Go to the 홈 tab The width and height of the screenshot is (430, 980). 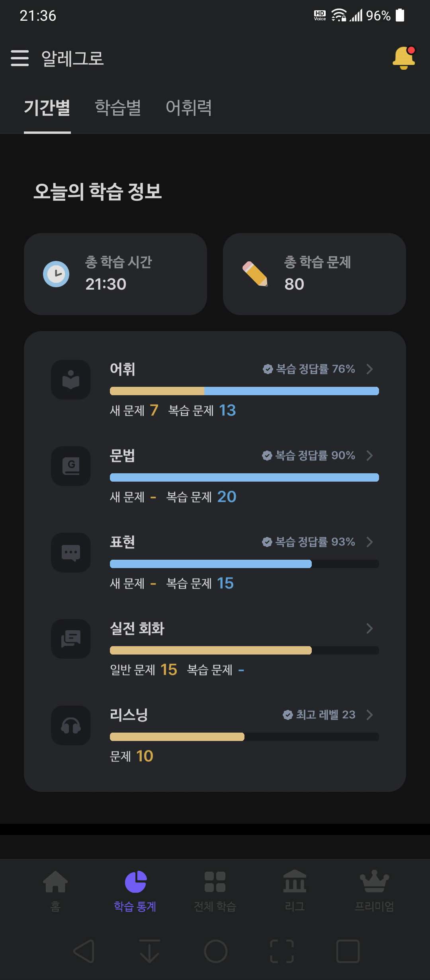[55, 891]
